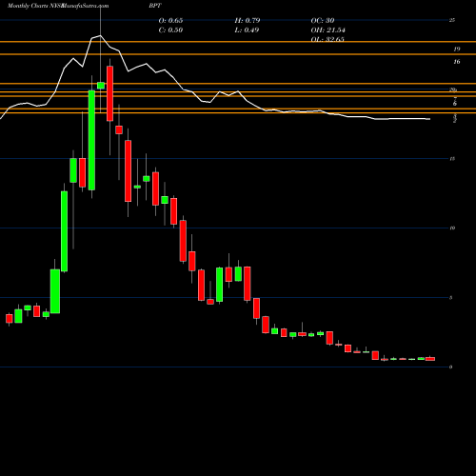Click the 5 price axis label
Viewport: 476px width, 476px height.
click(451, 298)
